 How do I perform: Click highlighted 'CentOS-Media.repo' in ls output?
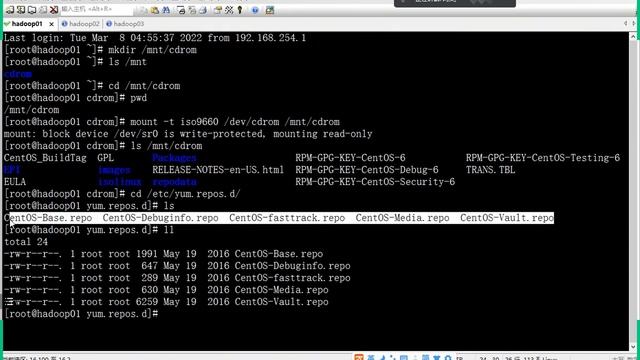click(x=402, y=218)
